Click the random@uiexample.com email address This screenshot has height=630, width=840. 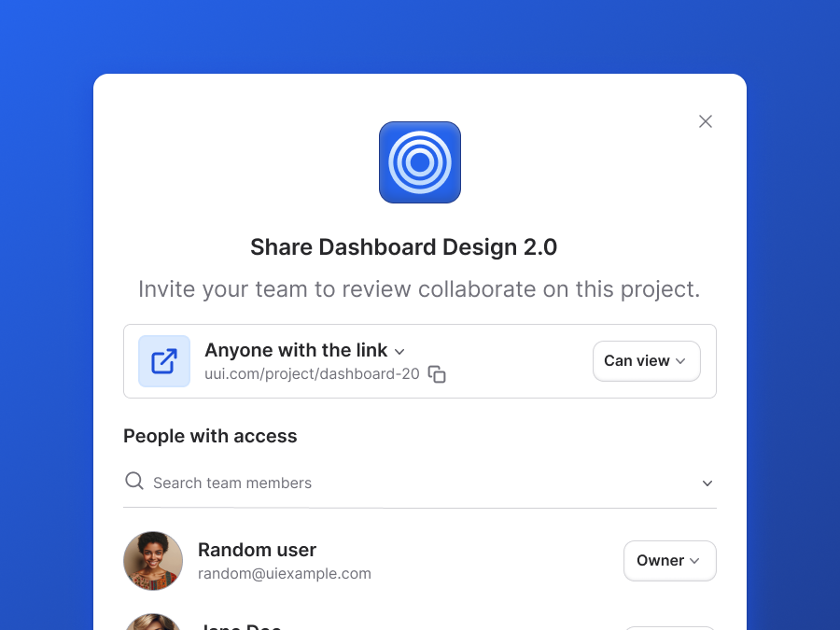285,574
